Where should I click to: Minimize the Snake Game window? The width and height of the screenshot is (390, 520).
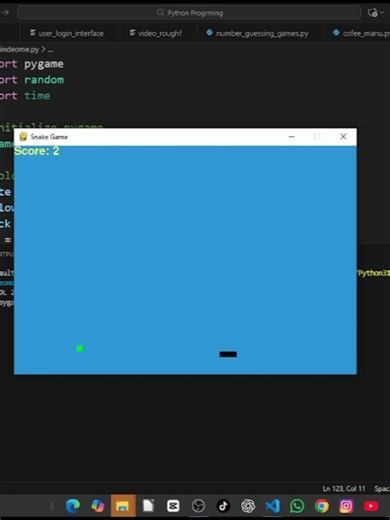pyautogui.click(x=291, y=137)
